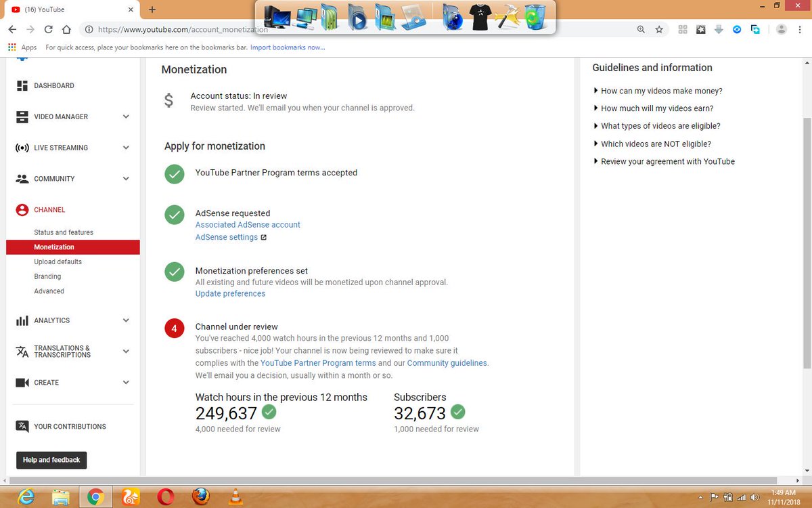Viewport: 812px width, 508px height.
Task: Select the Monetization submenu item
Action: click(x=73, y=247)
